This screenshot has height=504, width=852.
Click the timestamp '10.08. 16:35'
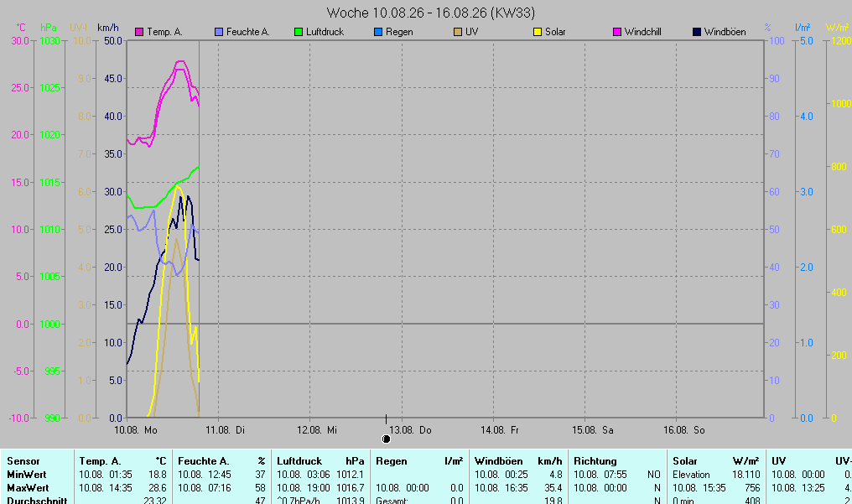501,488
